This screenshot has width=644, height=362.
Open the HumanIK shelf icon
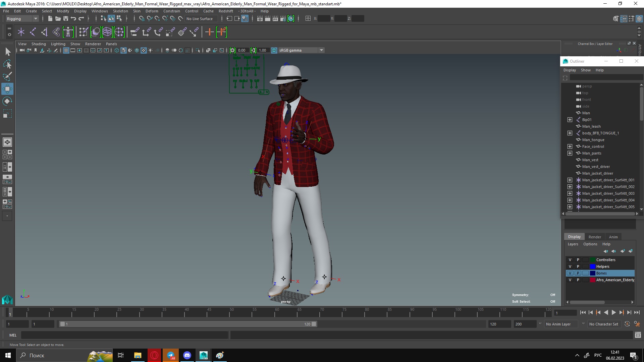pos(68,32)
